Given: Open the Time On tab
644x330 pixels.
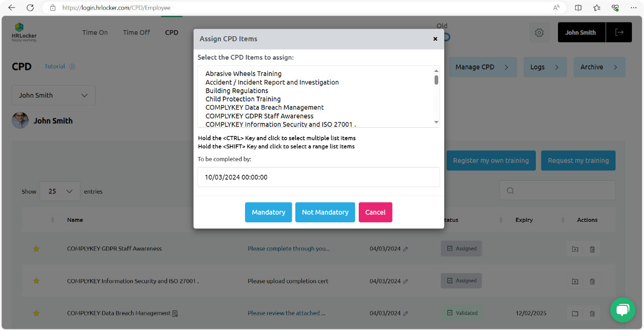Looking at the screenshot, I should (x=95, y=33).
